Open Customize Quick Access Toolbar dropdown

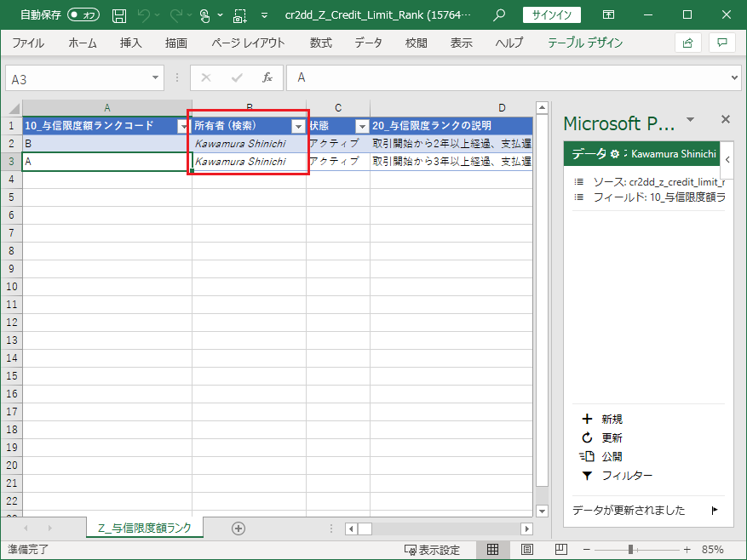click(264, 15)
